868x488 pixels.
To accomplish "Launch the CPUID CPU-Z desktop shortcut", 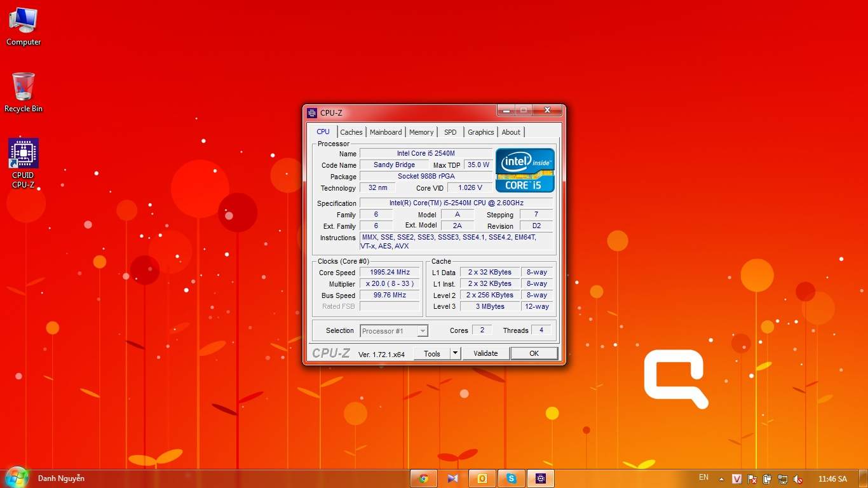I will point(24,163).
